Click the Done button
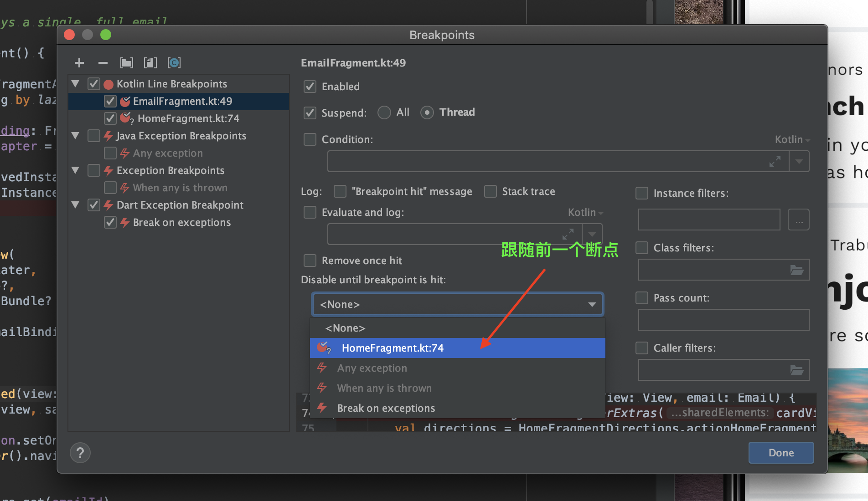This screenshot has width=868, height=501. (x=781, y=453)
